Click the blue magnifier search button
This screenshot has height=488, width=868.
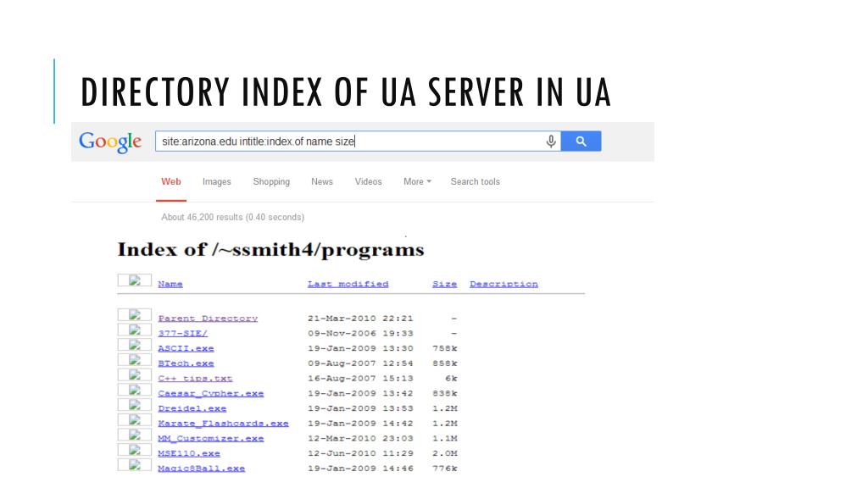coord(581,141)
